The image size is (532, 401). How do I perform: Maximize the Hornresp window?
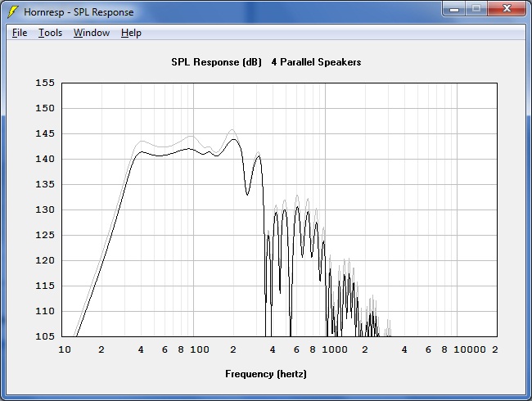(x=476, y=9)
